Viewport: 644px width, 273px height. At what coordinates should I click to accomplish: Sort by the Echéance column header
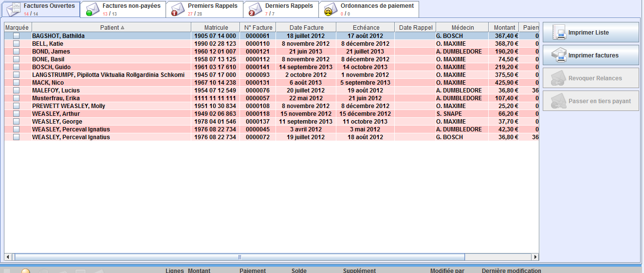click(366, 28)
